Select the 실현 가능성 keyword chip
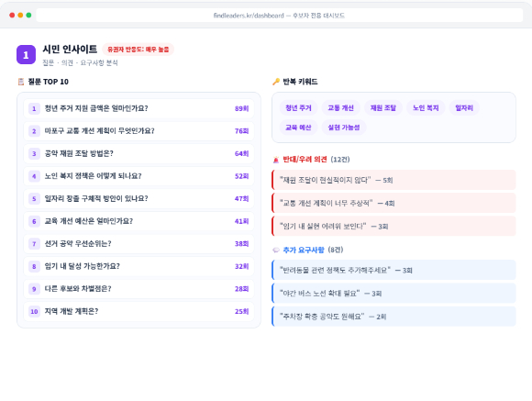 (x=344, y=128)
